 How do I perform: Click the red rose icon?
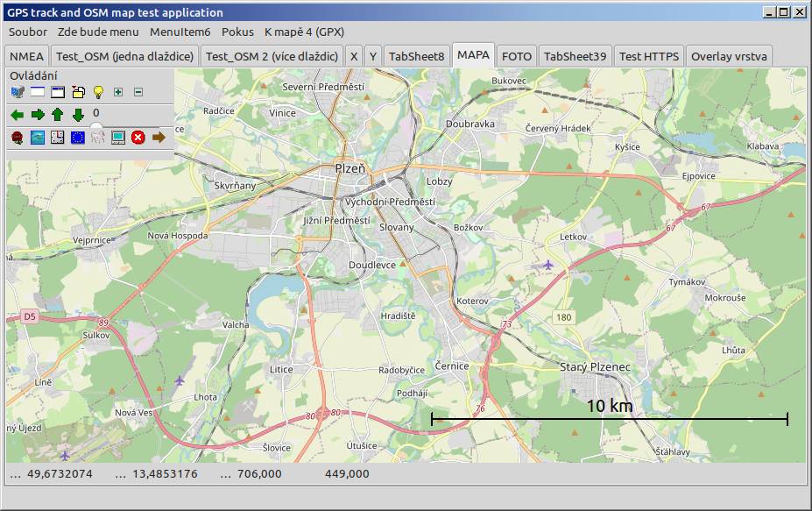pyautogui.click(x=18, y=138)
